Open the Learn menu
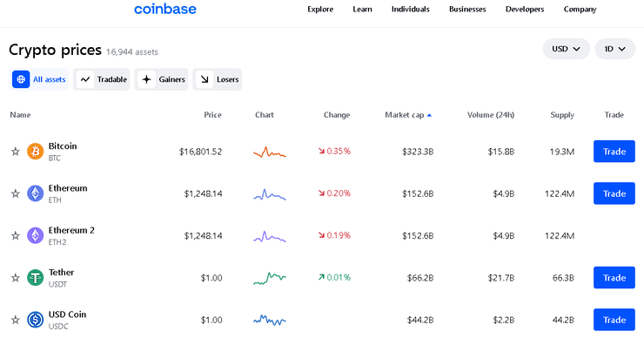Image resolution: width=644 pixels, height=338 pixels. tap(362, 9)
